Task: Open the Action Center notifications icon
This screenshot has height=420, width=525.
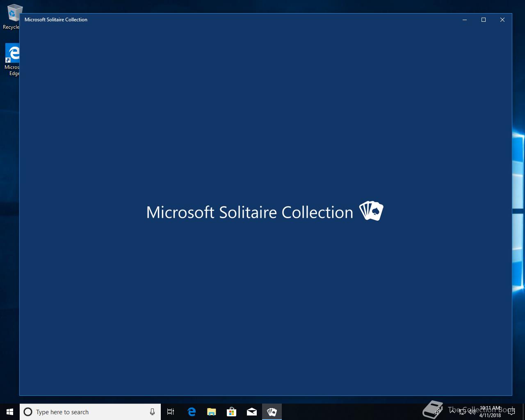Action: tap(511, 412)
